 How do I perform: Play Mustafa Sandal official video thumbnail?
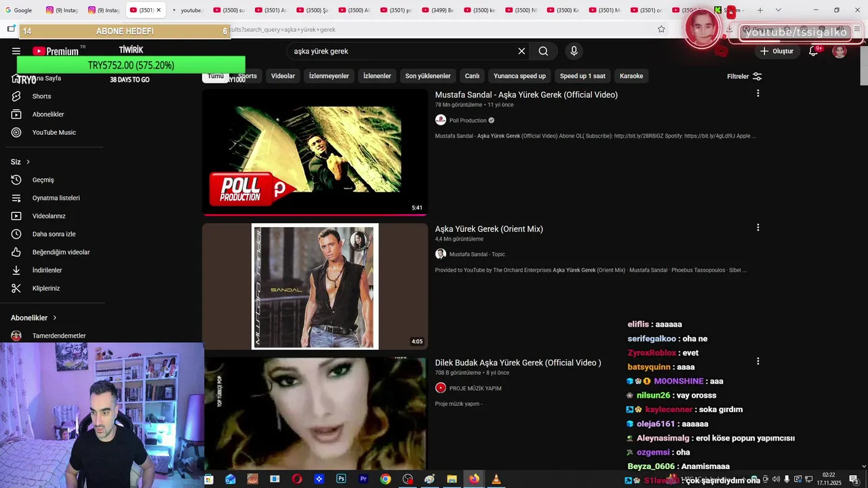pos(315,152)
